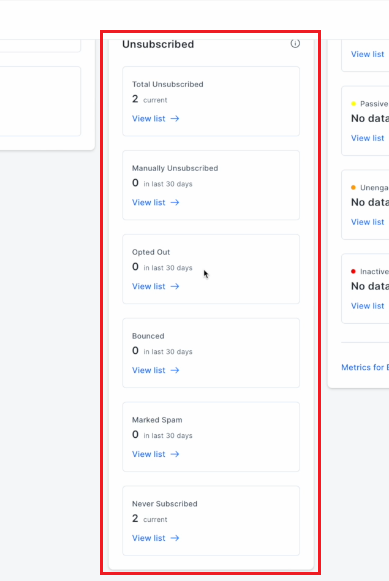
Task: Select the Marked Spam label
Action: click(x=157, y=420)
